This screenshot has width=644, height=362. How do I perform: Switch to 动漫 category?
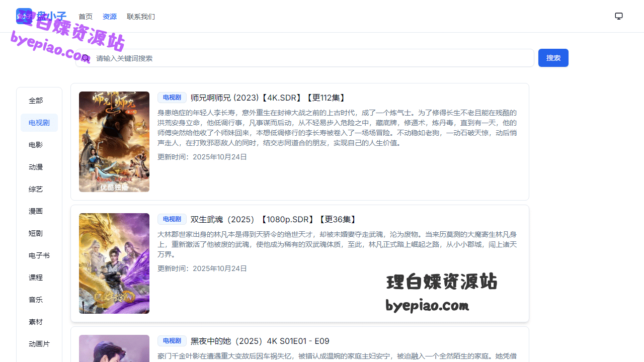pyautogui.click(x=36, y=167)
